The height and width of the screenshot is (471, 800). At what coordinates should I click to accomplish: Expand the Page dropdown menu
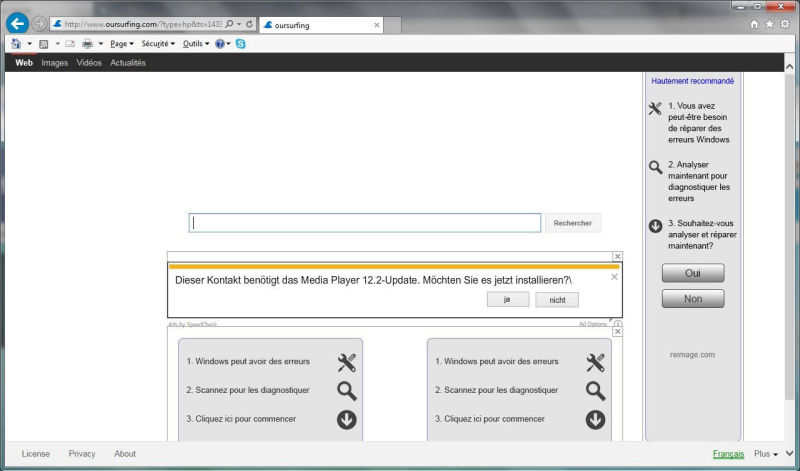tap(122, 44)
